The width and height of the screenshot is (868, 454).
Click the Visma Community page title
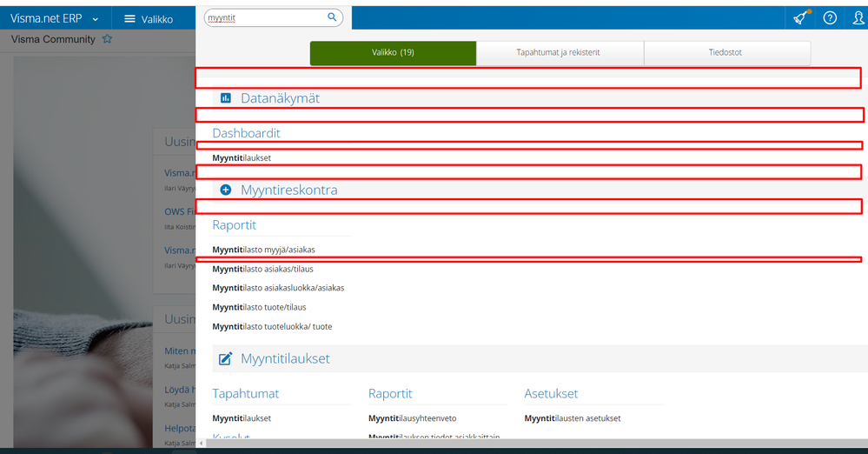pyautogui.click(x=53, y=39)
